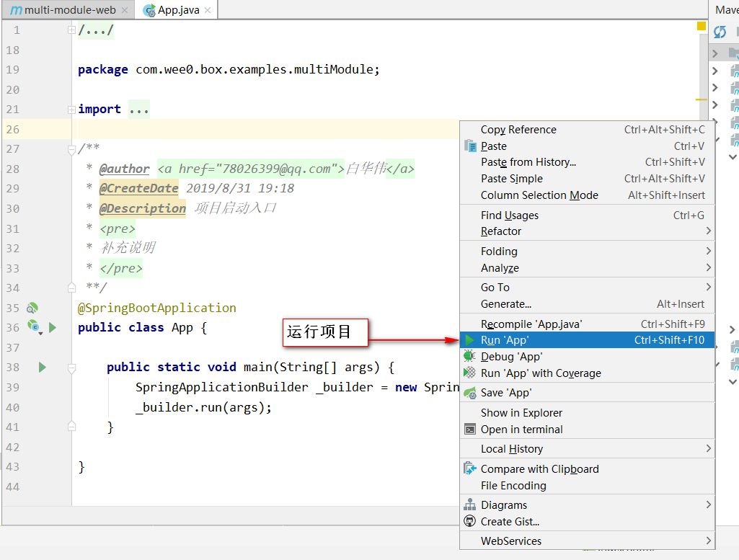
Task: Choose Debug 'App' from context menu
Action: point(511,357)
